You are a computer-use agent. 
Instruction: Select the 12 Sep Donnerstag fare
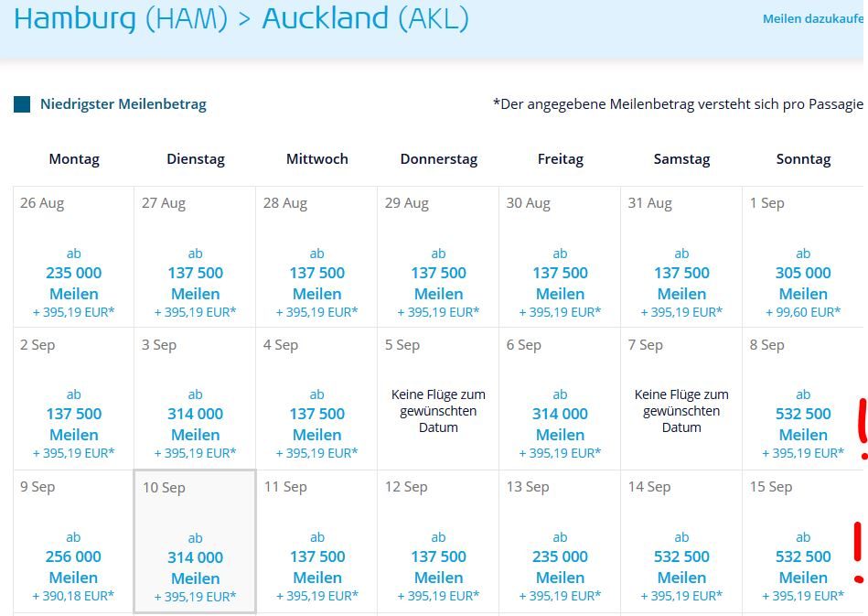pos(438,541)
